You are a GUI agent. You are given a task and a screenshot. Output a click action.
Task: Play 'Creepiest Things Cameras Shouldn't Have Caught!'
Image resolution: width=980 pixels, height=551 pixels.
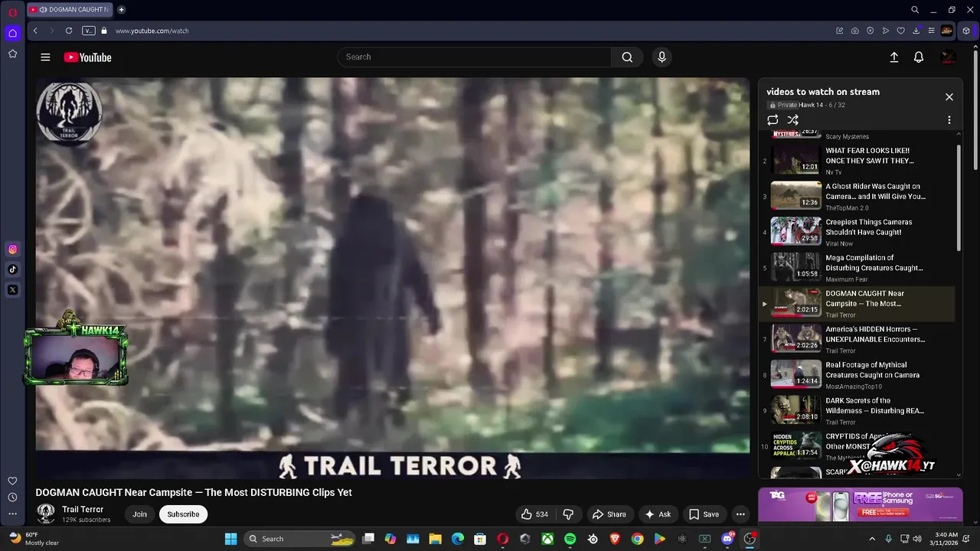point(857,232)
